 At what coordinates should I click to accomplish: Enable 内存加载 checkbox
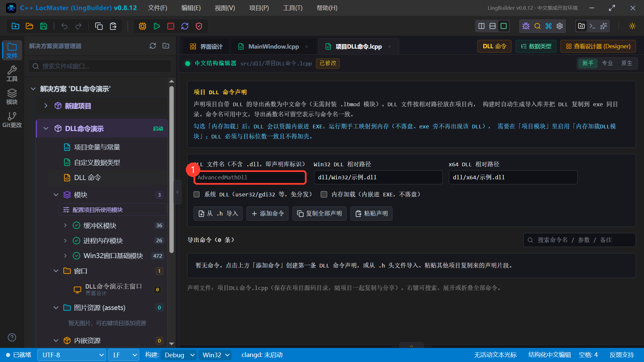tap(324, 194)
